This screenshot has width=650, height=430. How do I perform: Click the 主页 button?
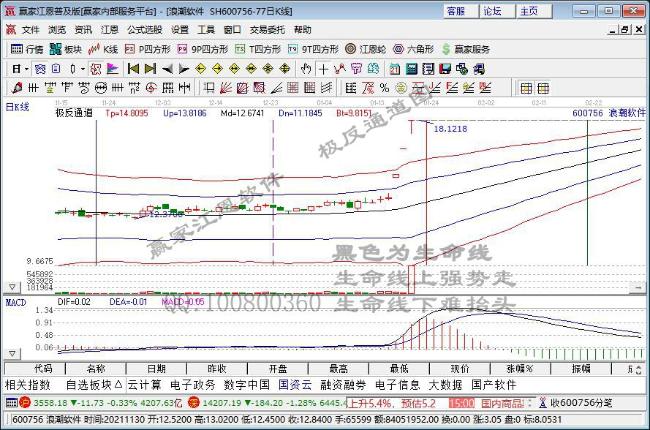pyautogui.click(x=534, y=11)
